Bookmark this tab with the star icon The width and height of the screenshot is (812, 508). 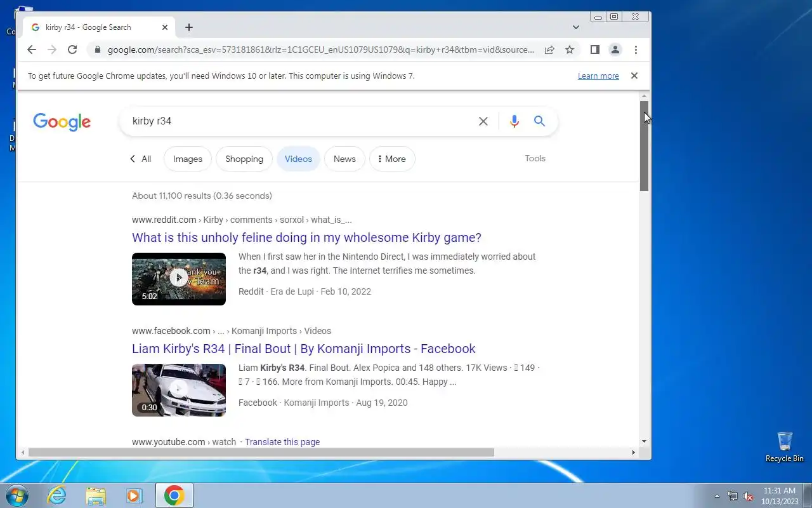coord(570,50)
